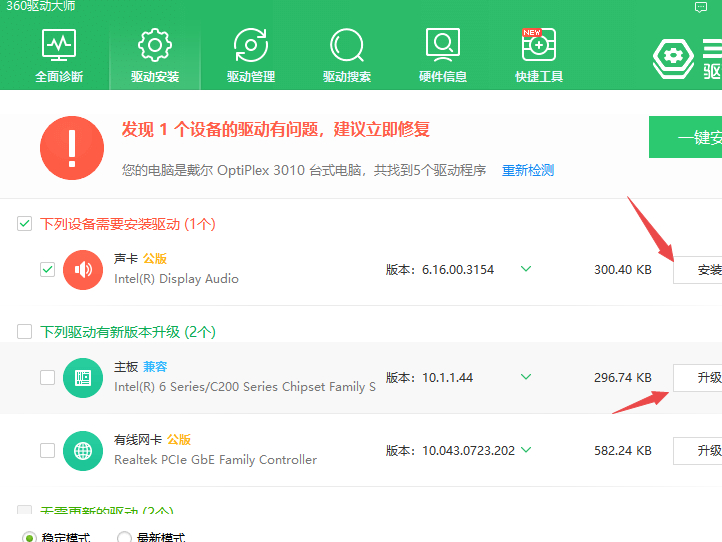Click the 公版 tag next to 声卡
Screen dimensions: 722x542
coord(155,259)
